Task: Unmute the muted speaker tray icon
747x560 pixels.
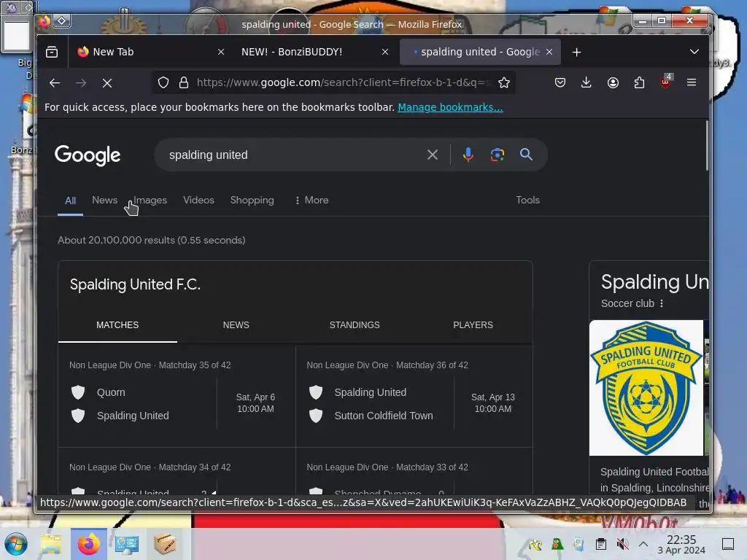Action: coord(622,544)
